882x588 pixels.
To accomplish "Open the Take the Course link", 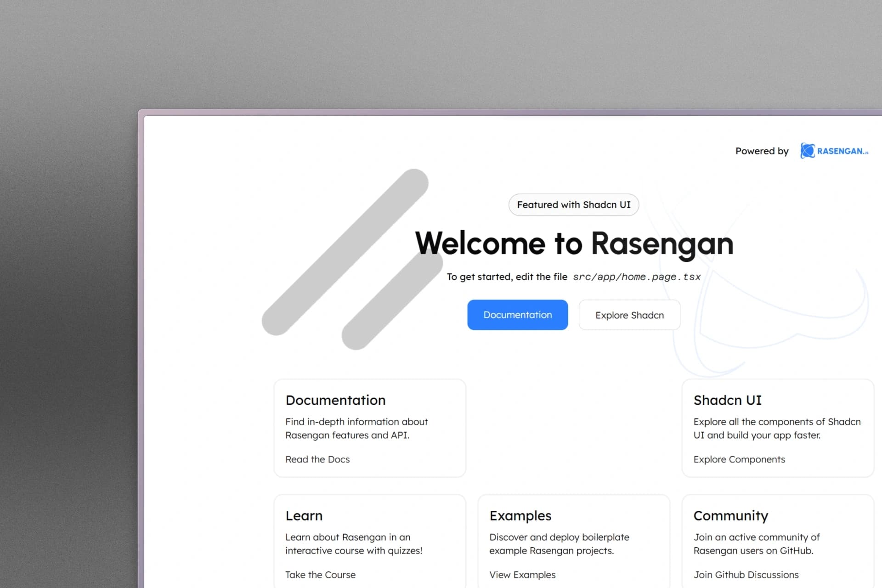I will (x=320, y=575).
